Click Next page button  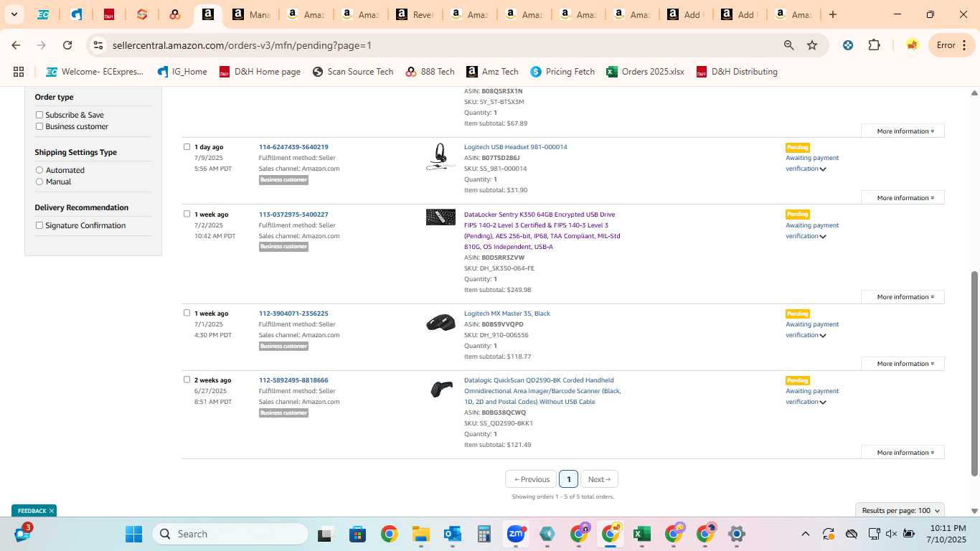pos(599,479)
